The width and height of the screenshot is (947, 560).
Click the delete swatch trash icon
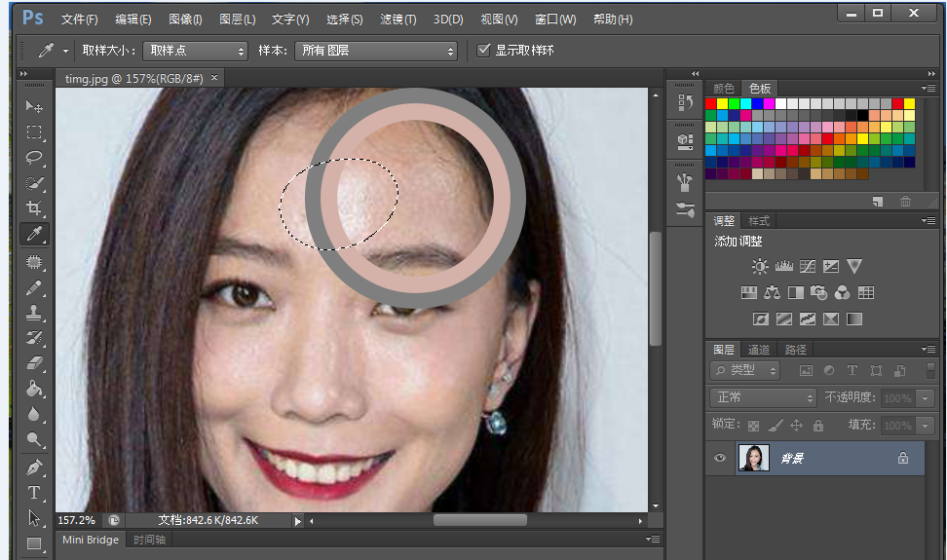pos(905,202)
